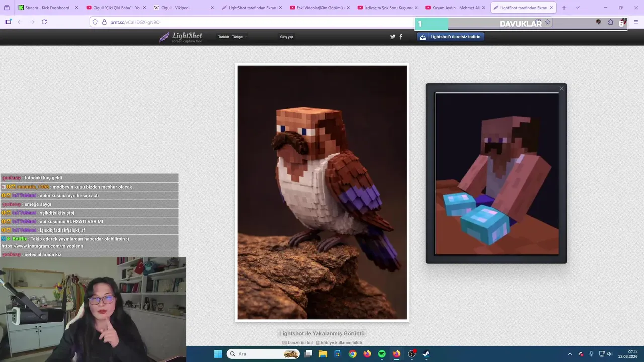Click the instagram.com/miyoplens chat link
644x362 pixels.
pos(42,246)
